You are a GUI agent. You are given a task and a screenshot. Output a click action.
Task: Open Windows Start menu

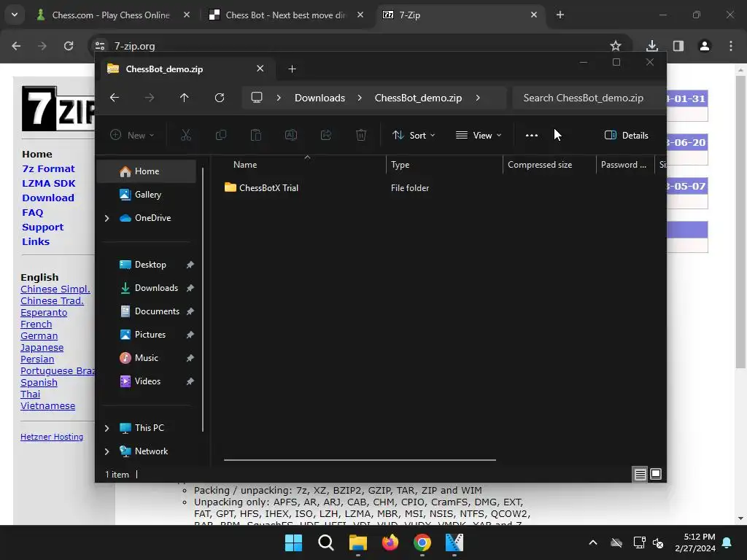[293, 542]
